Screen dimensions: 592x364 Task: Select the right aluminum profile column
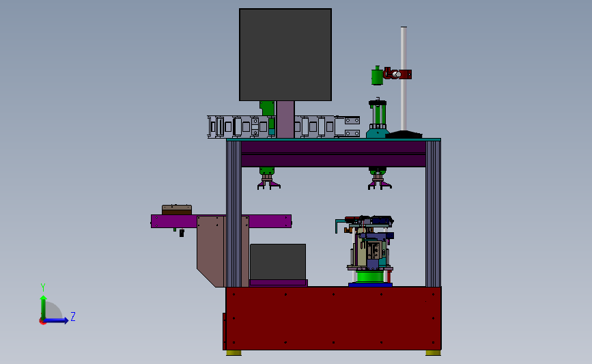tap(433, 214)
